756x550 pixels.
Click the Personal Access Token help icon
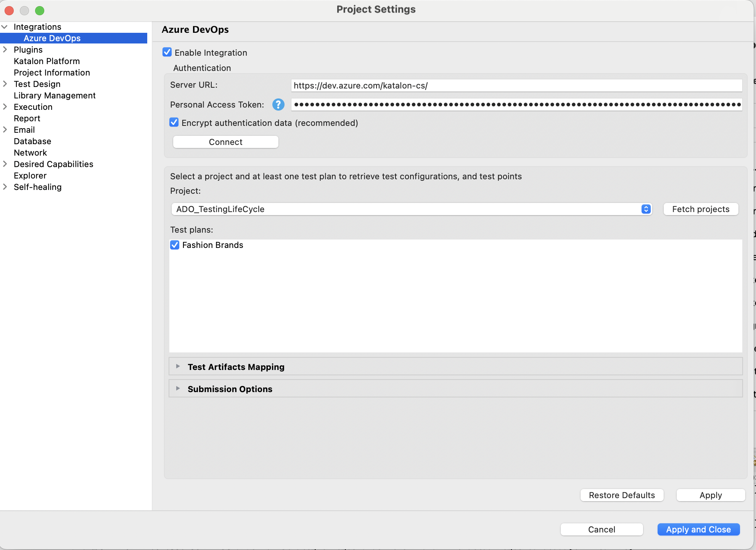[278, 105]
